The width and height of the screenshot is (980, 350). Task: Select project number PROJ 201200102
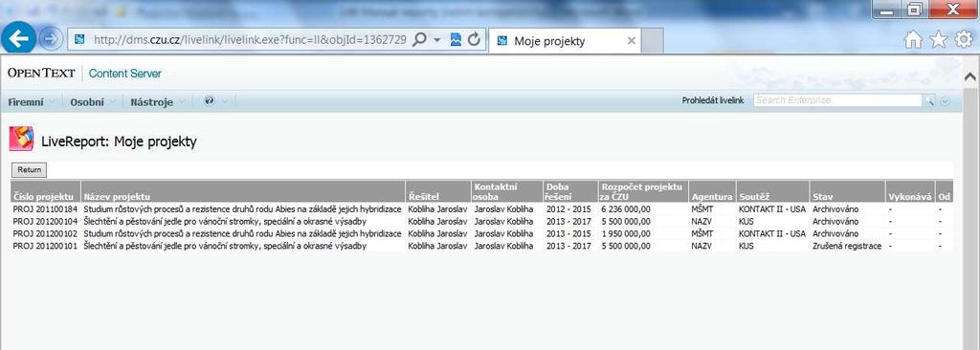coord(45,233)
